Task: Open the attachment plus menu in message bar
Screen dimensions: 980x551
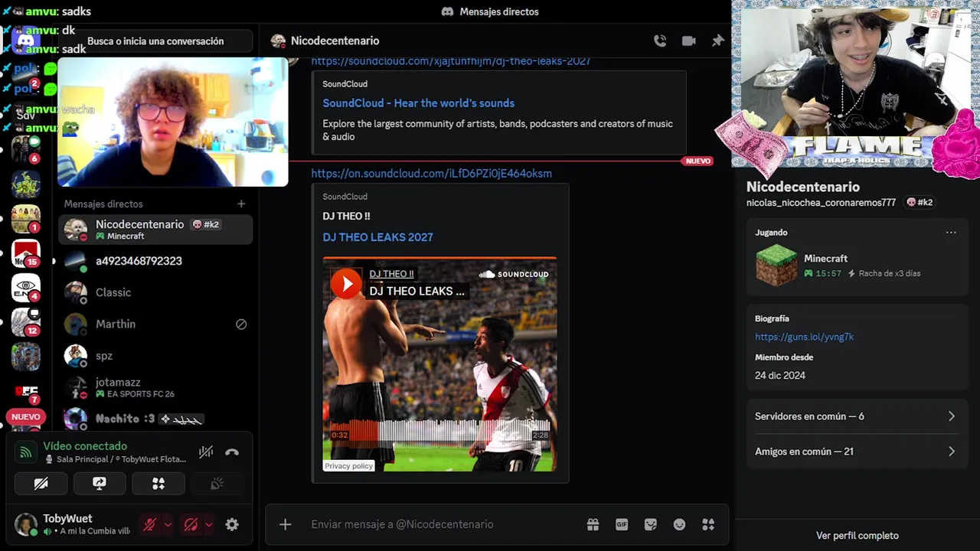Action: coord(285,524)
